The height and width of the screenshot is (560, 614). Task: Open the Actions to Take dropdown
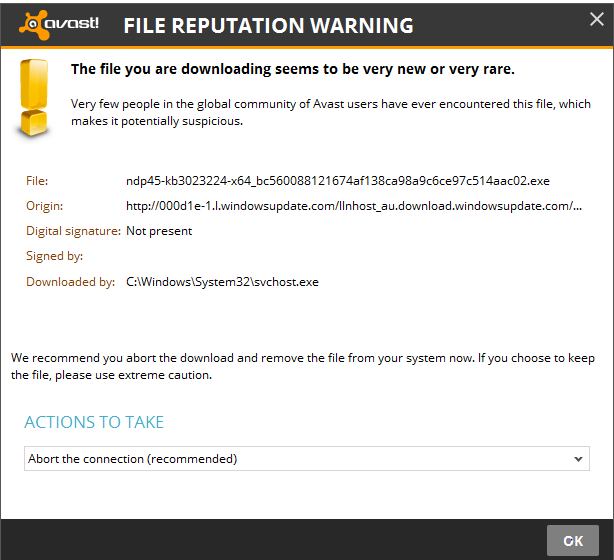[307, 459]
